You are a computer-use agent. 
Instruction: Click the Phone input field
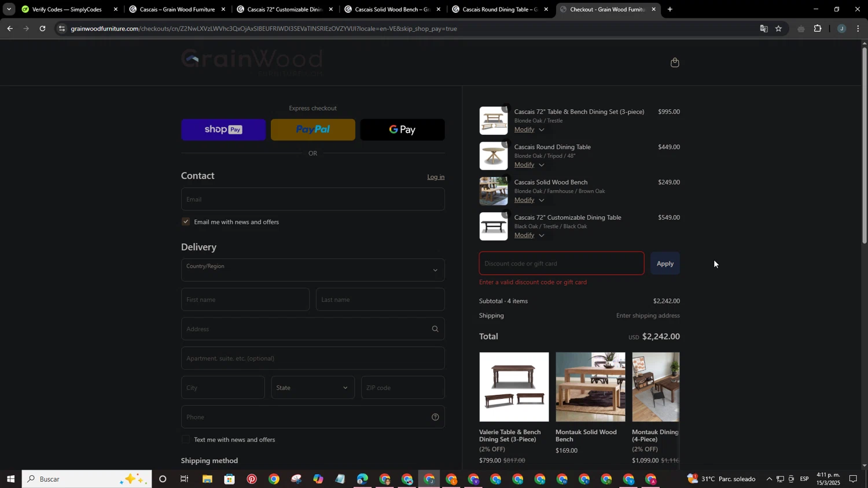pyautogui.click(x=312, y=417)
